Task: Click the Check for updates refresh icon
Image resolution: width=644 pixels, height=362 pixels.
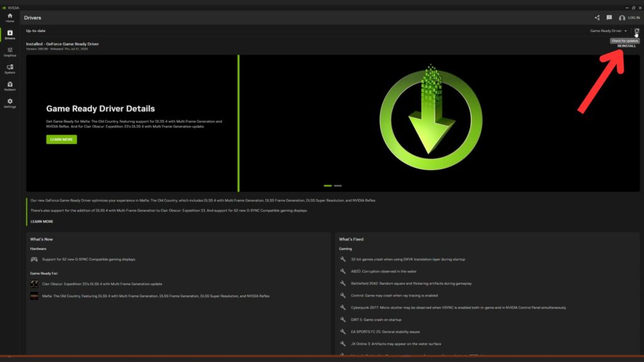Action: point(637,30)
